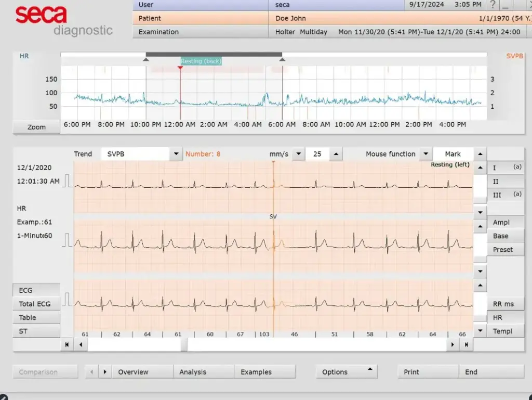Open the ST view tab
Image resolution: width=532 pixels, height=400 pixels.
pyautogui.click(x=36, y=331)
